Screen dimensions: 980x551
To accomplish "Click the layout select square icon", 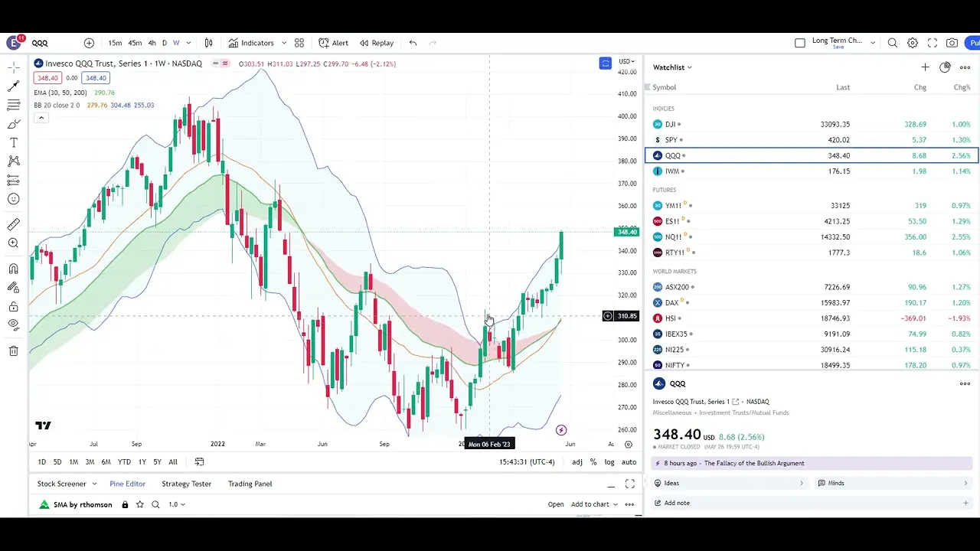I will point(800,43).
